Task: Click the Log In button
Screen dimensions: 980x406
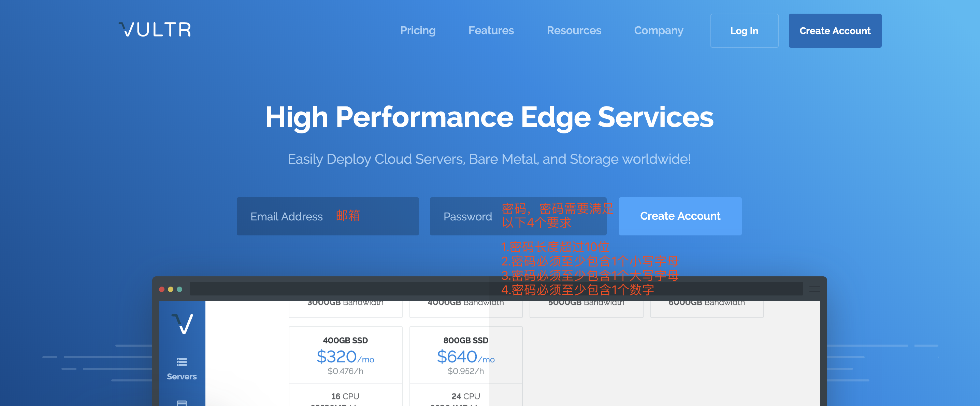Action: (744, 31)
